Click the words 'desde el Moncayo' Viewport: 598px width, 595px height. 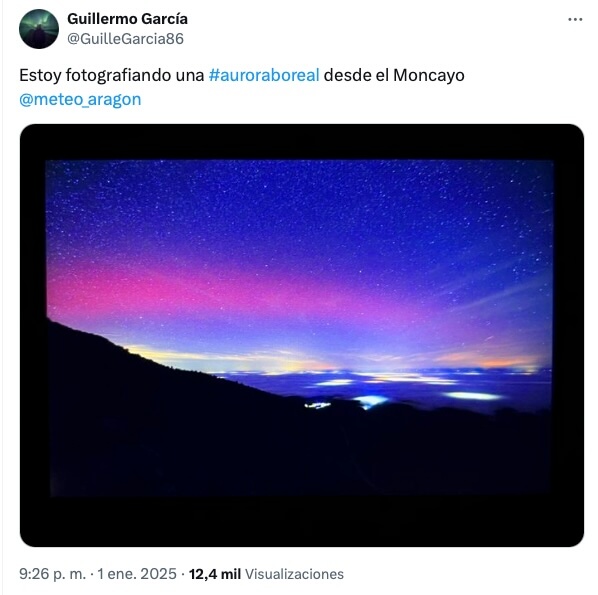[394, 75]
